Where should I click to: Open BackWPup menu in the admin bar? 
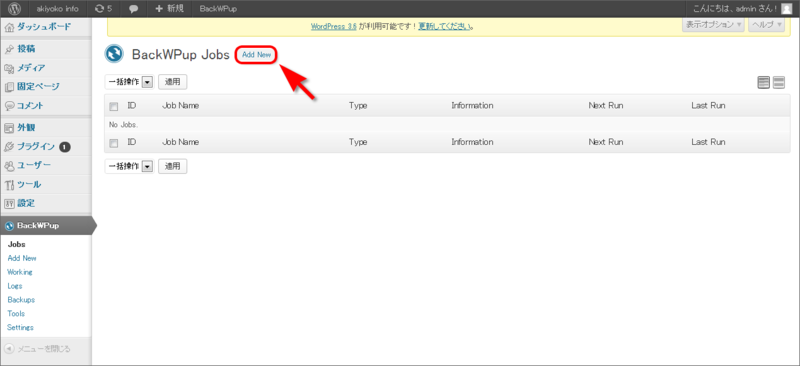(x=218, y=9)
